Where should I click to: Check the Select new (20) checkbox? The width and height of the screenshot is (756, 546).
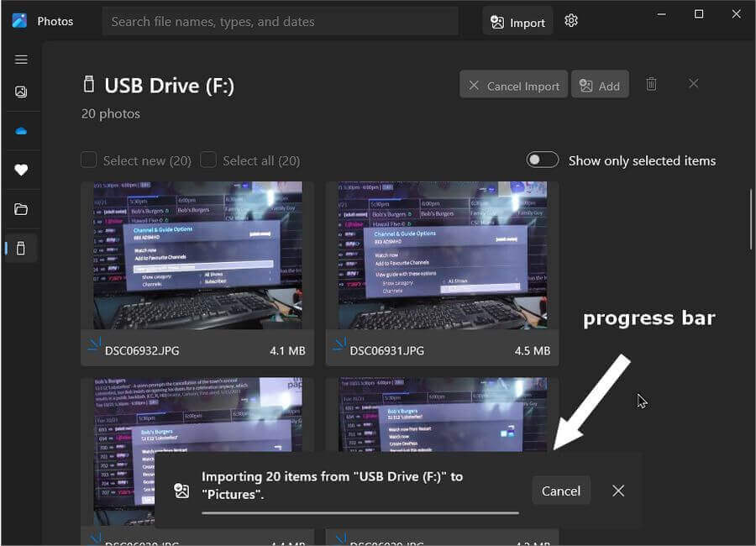click(x=88, y=160)
